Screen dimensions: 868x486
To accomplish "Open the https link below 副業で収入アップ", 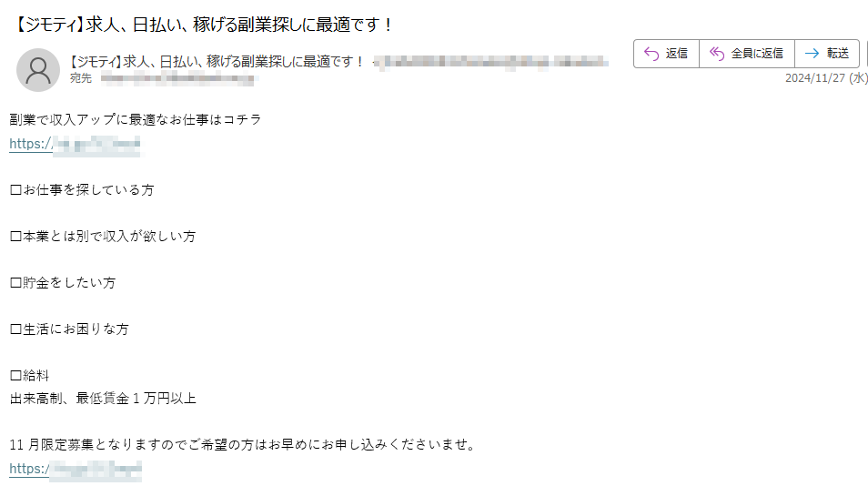I will coord(75,144).
